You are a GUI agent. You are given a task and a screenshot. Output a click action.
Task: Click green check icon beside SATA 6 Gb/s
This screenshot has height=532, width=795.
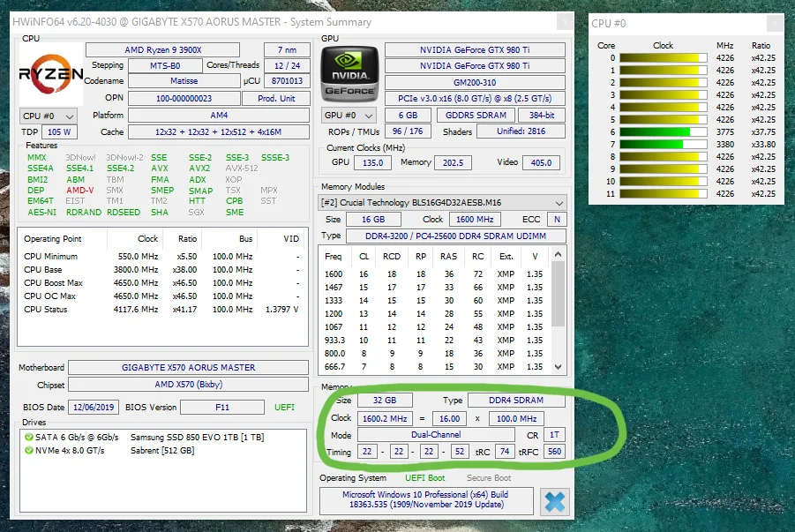29,438
